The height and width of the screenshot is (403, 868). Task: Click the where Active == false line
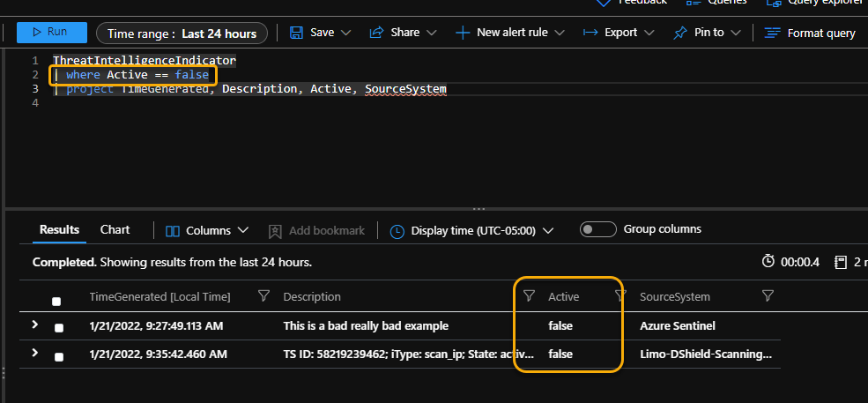pos(133,74)
